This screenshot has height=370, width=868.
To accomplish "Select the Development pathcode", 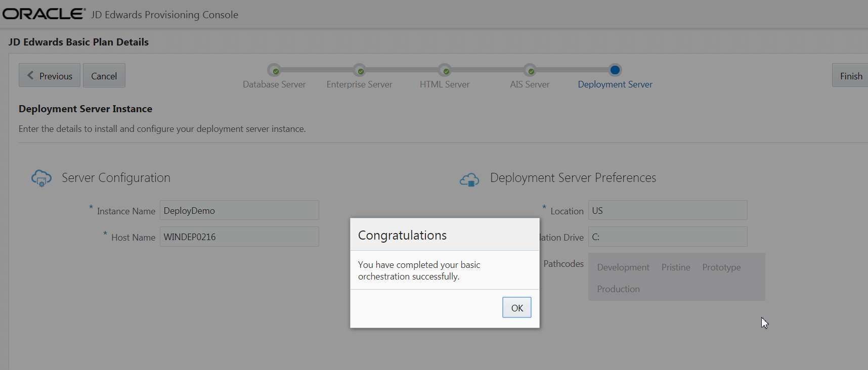I will pos(623,267).
